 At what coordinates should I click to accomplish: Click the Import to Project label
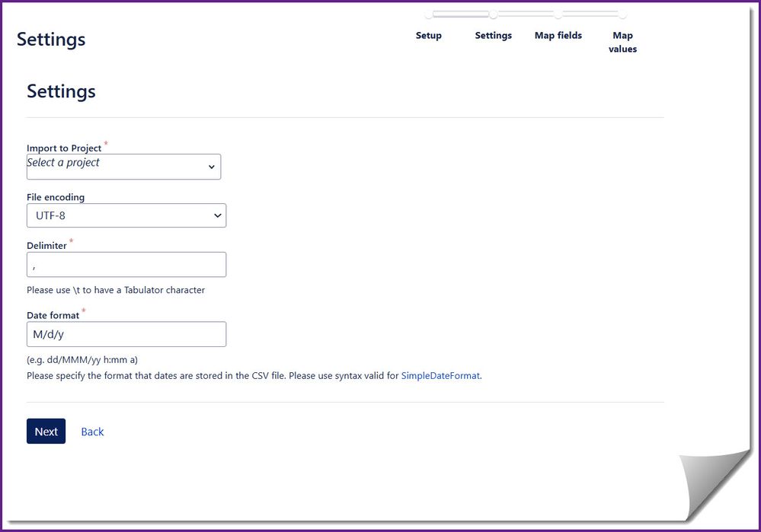64,148
